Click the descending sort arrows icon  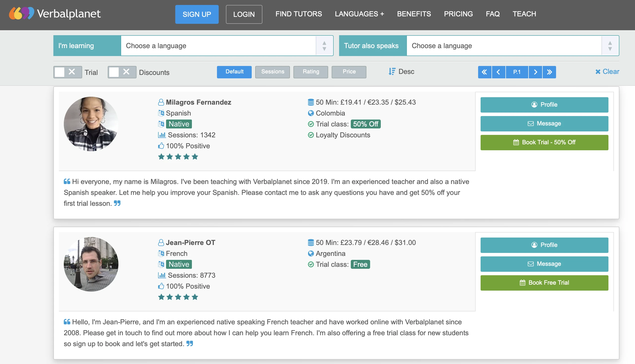click(392, 71)
